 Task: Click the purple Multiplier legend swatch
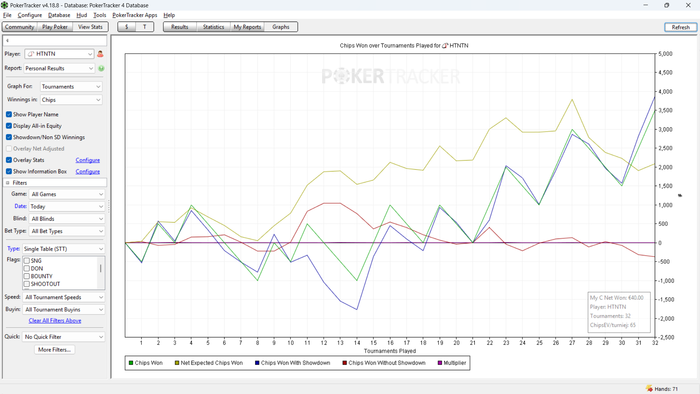pyautogui.click(x=440, y=363)
